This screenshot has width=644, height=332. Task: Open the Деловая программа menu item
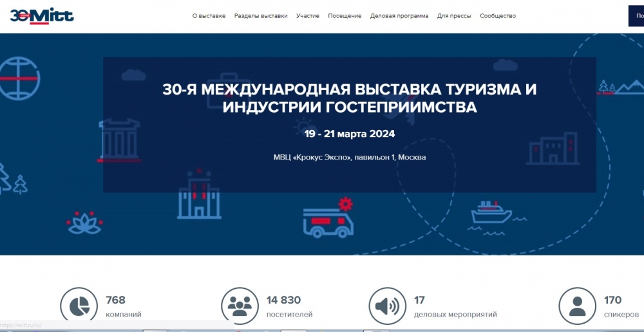(399, 16)
